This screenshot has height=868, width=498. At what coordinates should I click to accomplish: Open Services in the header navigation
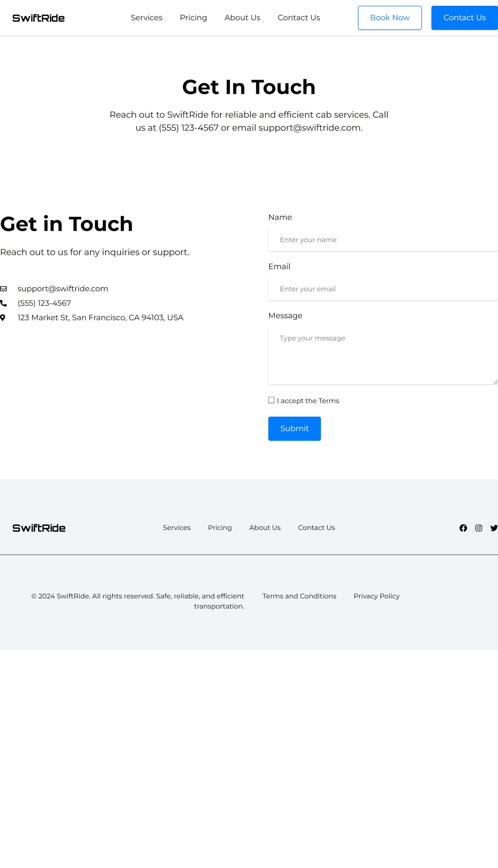147,18
